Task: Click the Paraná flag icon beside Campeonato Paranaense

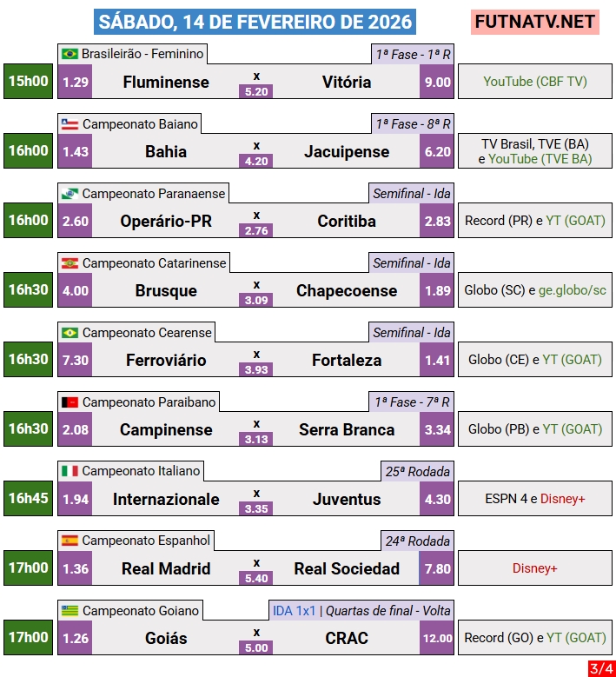Action: coord(70,193)
